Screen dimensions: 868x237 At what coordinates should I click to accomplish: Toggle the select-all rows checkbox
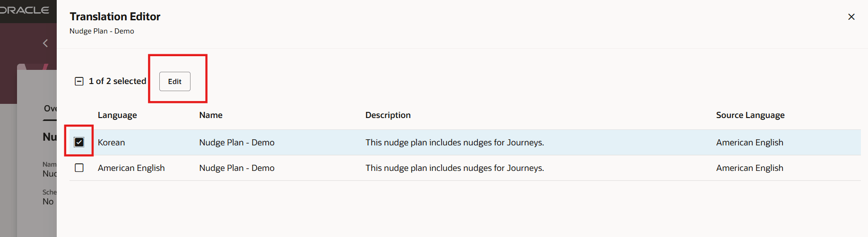pyautogui.click(x=79, y=81)
